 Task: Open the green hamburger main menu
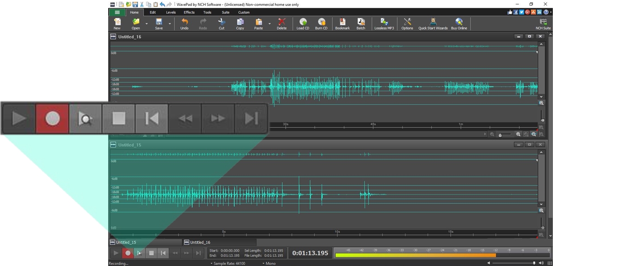117,12
